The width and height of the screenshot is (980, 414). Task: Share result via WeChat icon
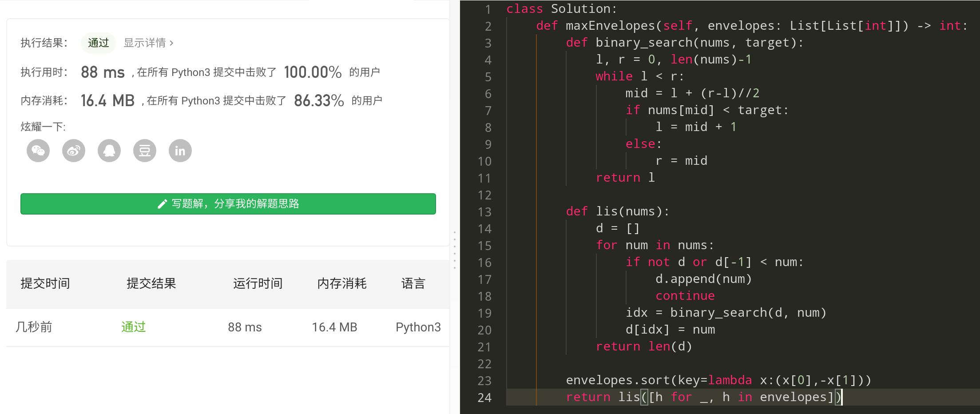[38, 151]
